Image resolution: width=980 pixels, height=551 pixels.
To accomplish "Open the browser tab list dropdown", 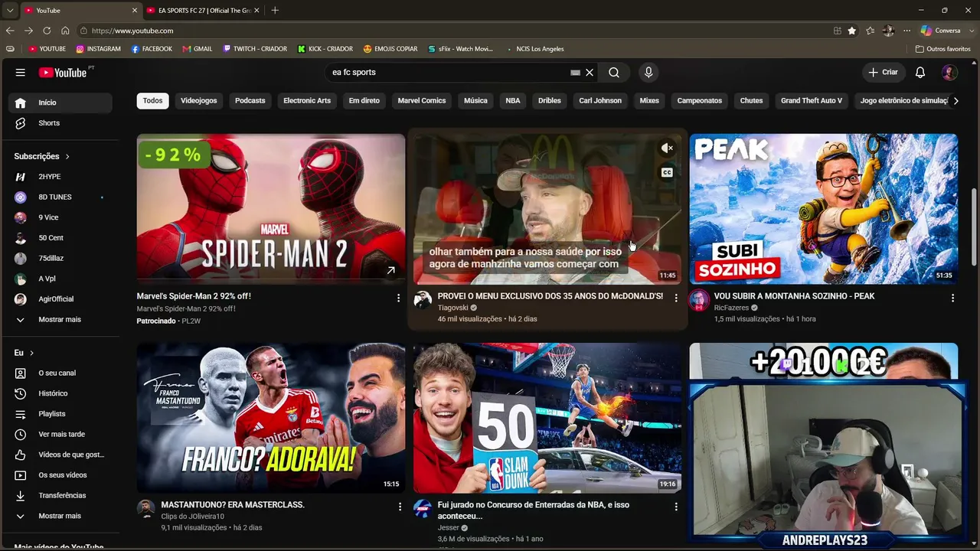I will pos(9,10).
